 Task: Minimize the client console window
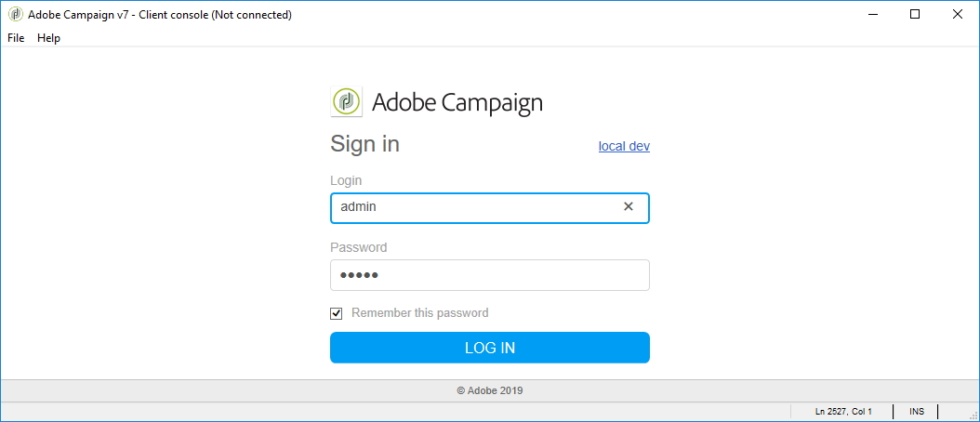[872, 15]
